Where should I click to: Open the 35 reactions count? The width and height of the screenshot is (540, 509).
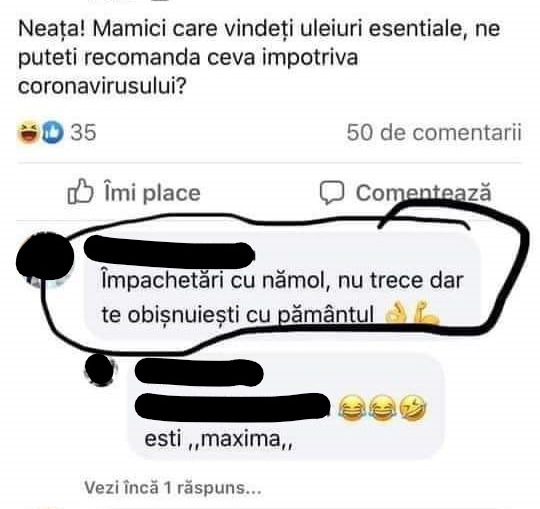pos(83,133)
